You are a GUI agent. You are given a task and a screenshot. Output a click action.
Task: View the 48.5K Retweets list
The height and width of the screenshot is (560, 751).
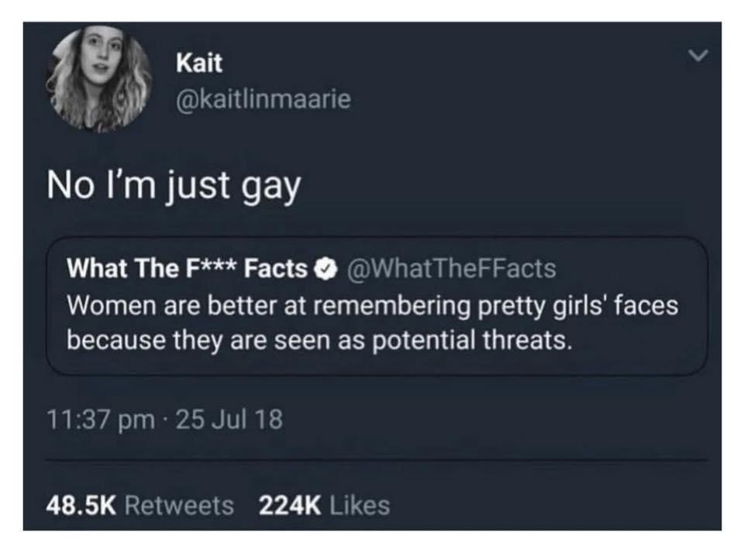pyautogui.click(x=140, y=506)
